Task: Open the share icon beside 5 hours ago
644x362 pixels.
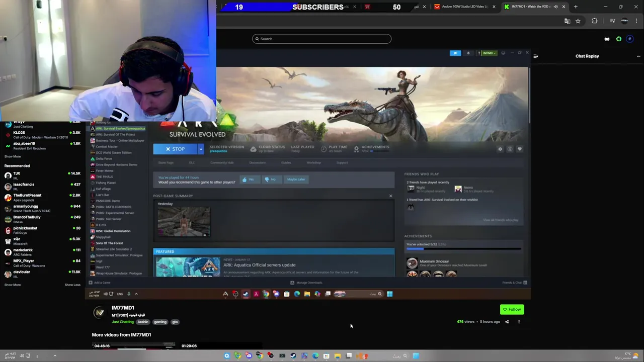Action: point(507,322)
